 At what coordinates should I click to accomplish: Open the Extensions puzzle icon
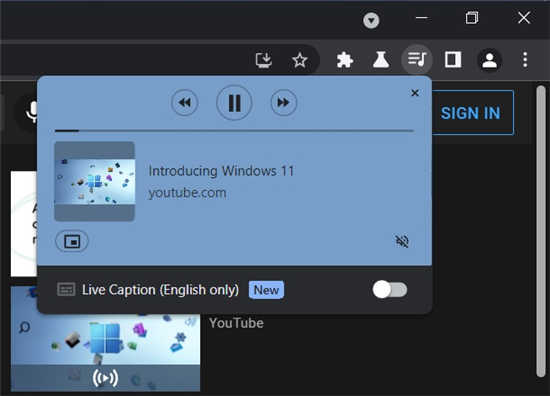coord(344,60)
